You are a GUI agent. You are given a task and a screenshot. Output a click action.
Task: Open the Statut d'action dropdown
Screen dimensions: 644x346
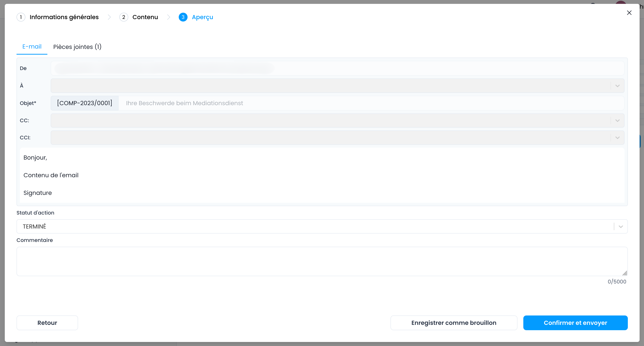620,226
